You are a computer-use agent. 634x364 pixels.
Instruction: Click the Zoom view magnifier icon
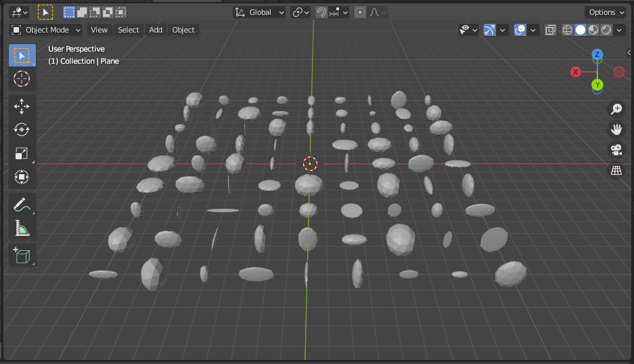(616, 108)
